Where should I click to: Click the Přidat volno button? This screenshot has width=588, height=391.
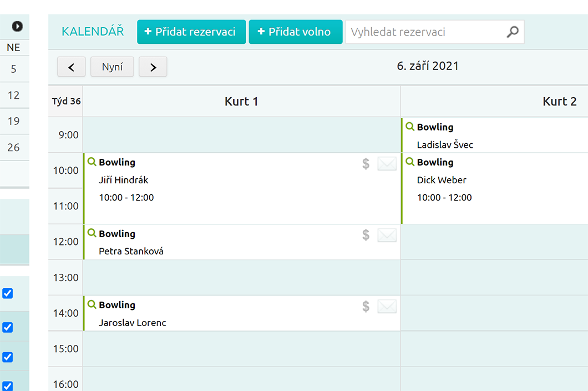(295, 32)
